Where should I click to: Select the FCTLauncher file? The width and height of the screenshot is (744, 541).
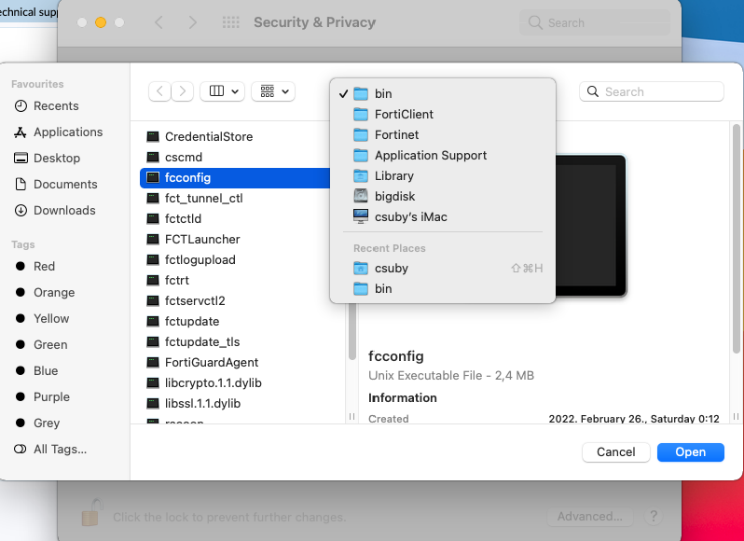(x=202, y=239)
